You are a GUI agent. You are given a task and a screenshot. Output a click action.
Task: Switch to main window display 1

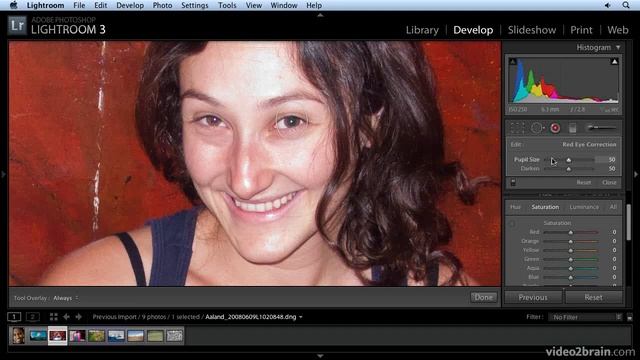[14, 317]
